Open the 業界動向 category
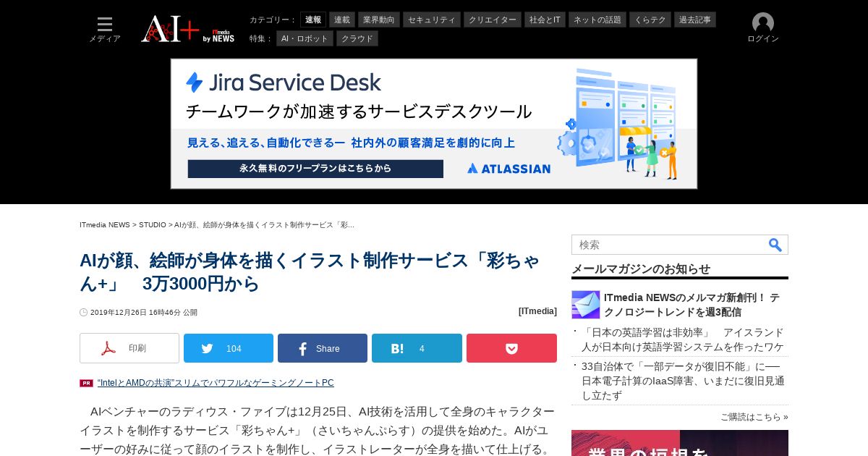This screenshot has height=456, width=868. (x=379, y=20)
